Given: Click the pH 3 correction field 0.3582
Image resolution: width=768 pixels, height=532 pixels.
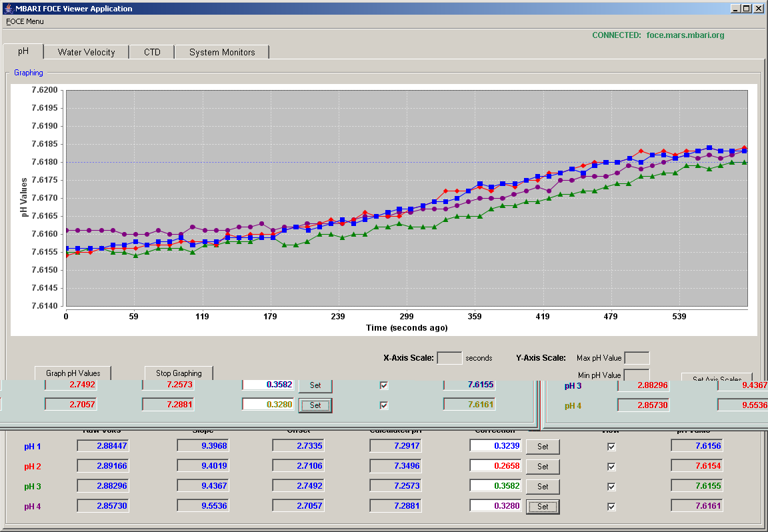Looking at the screenshot, I should pyautogui.click(x=496, y=486).
